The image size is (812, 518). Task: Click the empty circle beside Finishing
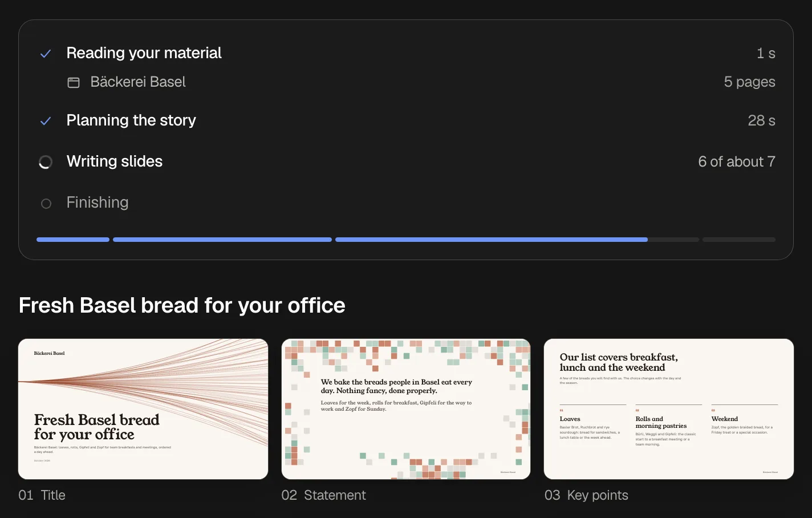coord(46,203)
